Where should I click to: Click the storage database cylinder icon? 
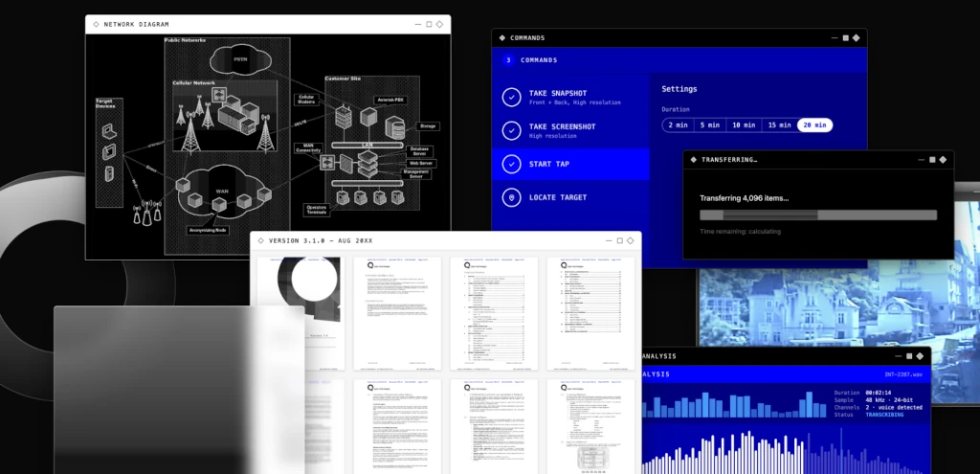click(395, 128)
